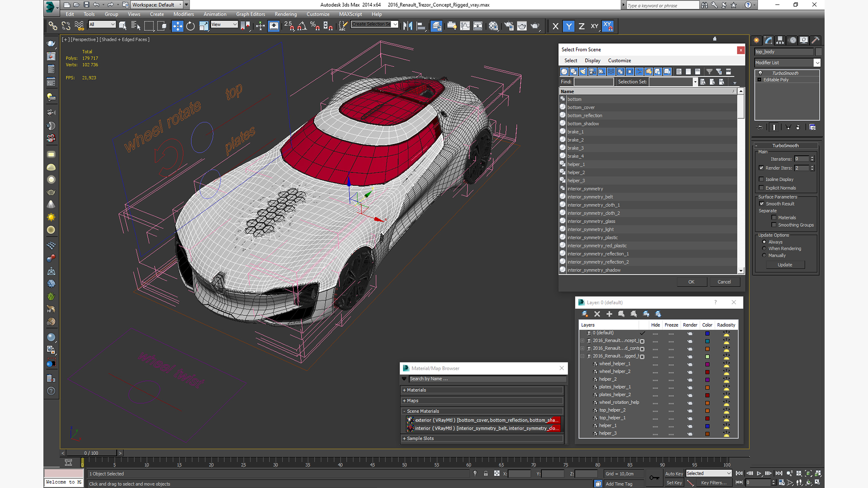Viewport: 868px width, 488px height.
Task: Open the selection filter All dropdown
Action: tap(102, 24)
